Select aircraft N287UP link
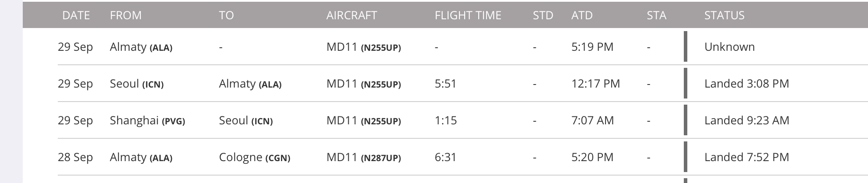Viewport: 868px width, 183px height. [381, 158]
